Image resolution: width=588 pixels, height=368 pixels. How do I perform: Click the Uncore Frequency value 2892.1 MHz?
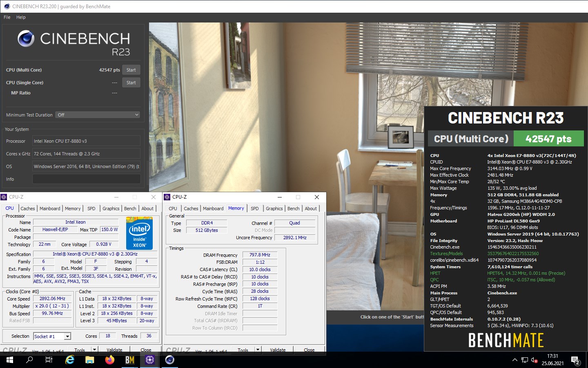pyautogui.click(x=295, y=238)
